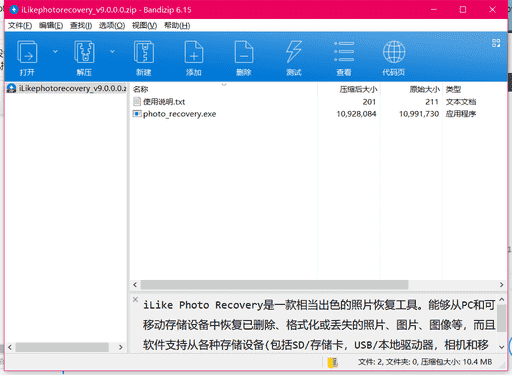Expand the dropdown arrow next to 打开
This screenshot has width=512, height=375.
[x=55, y=51]
